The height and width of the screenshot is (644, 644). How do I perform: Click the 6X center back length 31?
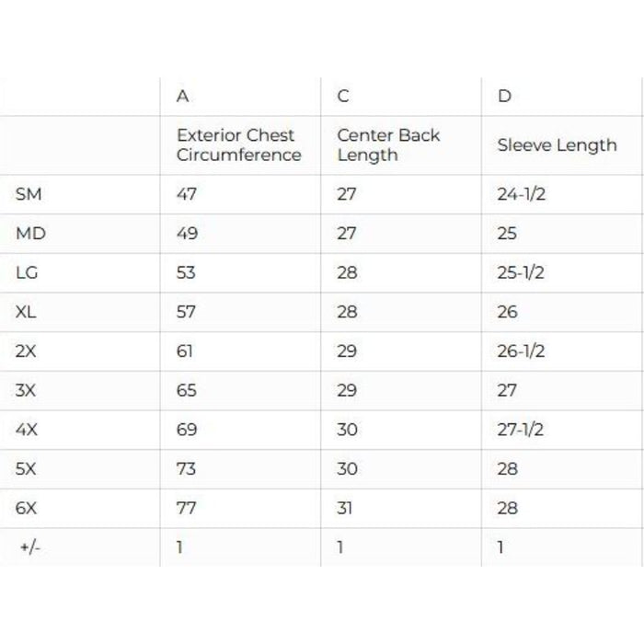(346, 508)
